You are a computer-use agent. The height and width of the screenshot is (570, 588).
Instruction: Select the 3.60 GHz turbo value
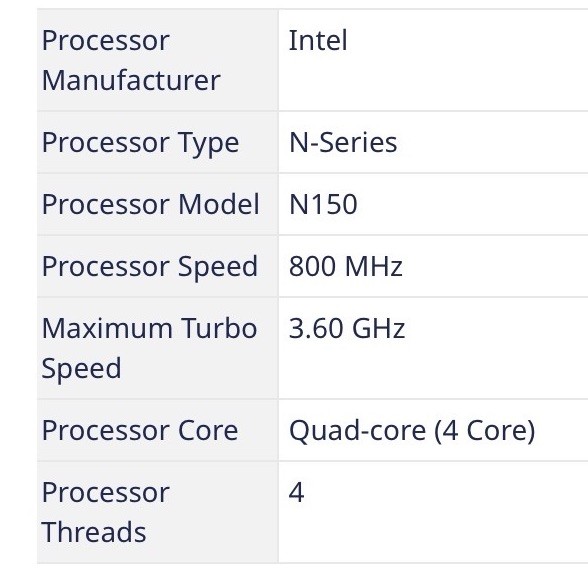347,328
